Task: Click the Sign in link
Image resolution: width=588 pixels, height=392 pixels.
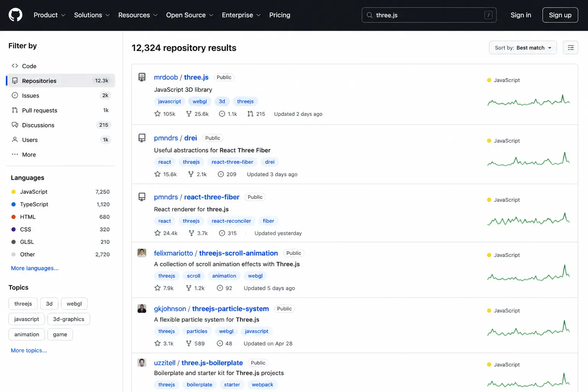Action: [521, 15]
